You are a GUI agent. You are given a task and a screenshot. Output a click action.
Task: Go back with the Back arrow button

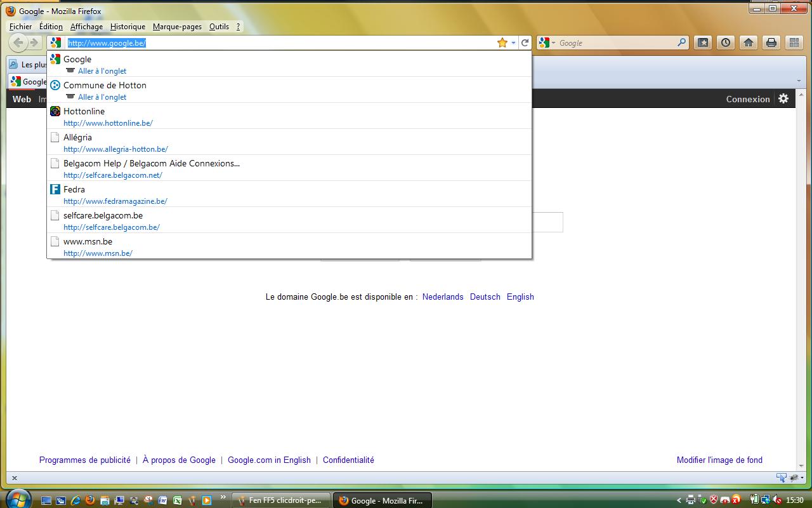click(x=18, y=43)
